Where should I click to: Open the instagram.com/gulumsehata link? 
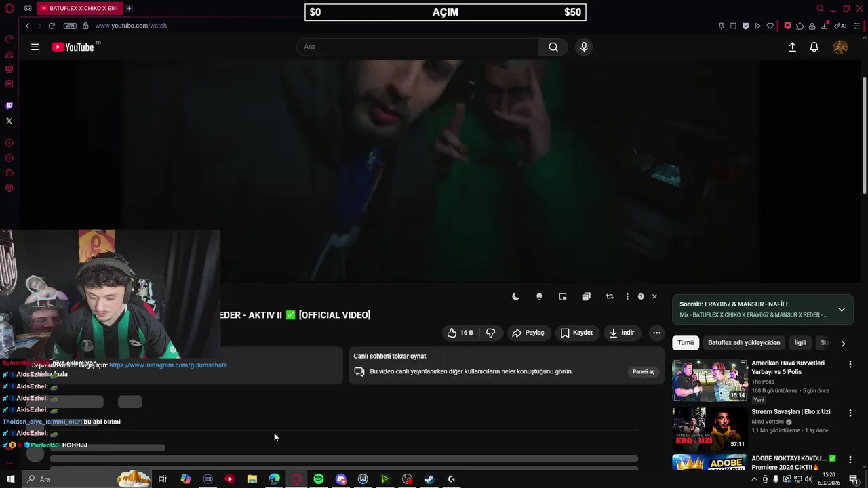coord(170,365)
